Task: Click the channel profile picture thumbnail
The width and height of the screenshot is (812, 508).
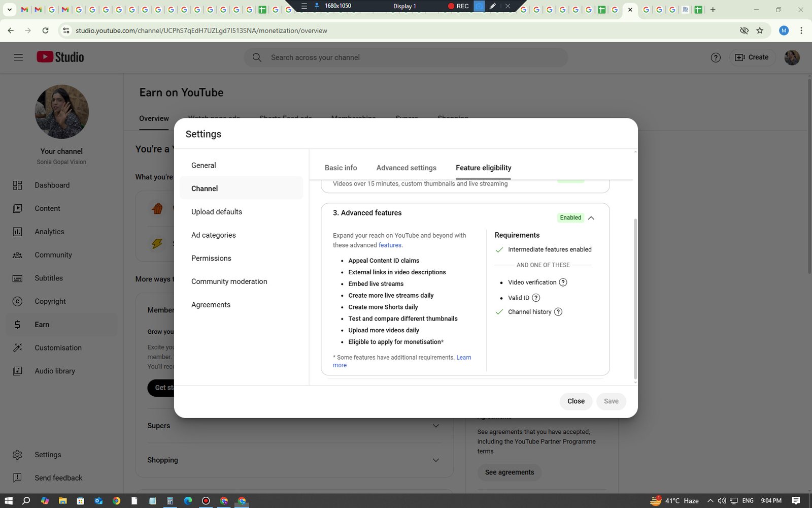Action: click(x=61, y=112)
